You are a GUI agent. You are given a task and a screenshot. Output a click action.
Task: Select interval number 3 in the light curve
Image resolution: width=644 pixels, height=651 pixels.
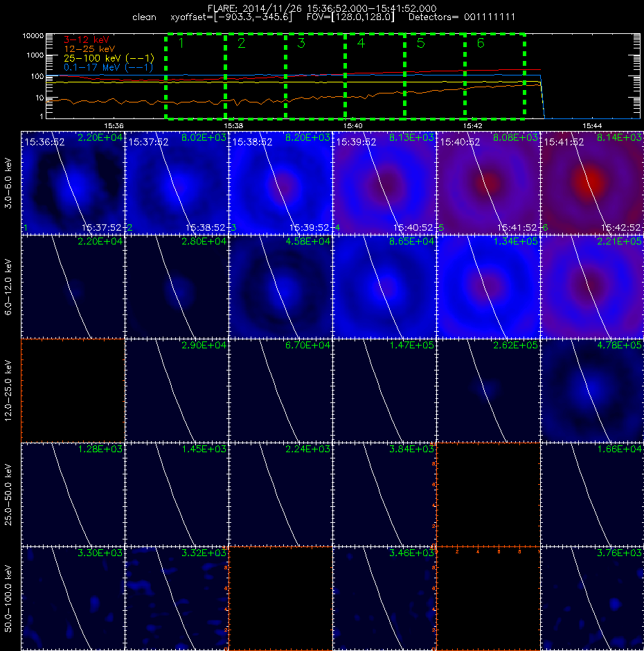[315, 76]
